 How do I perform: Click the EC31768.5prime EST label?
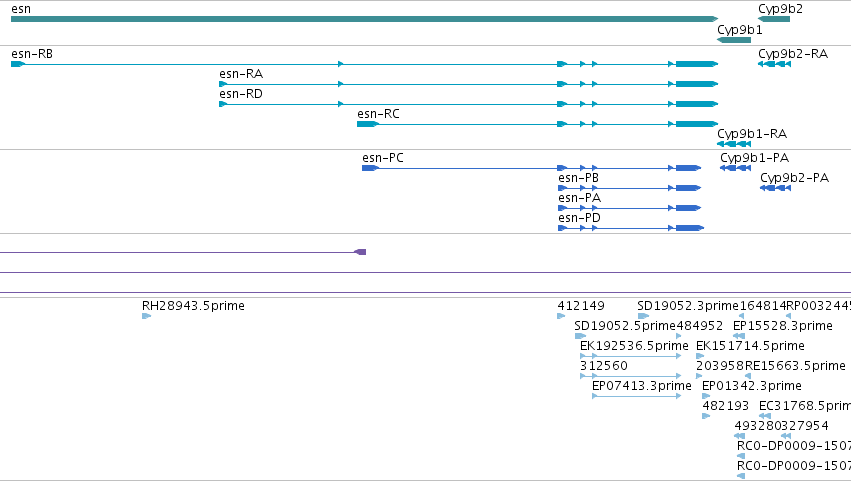pos(805,407)
